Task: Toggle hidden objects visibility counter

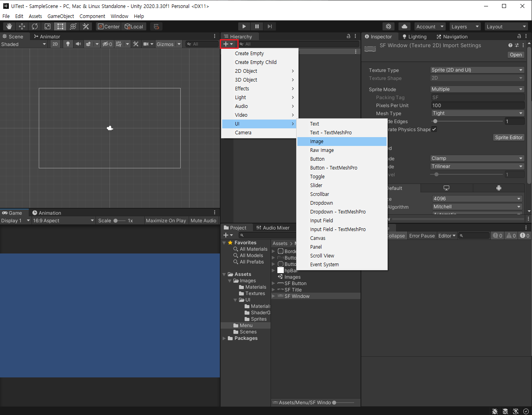Action: click(107, 44)
